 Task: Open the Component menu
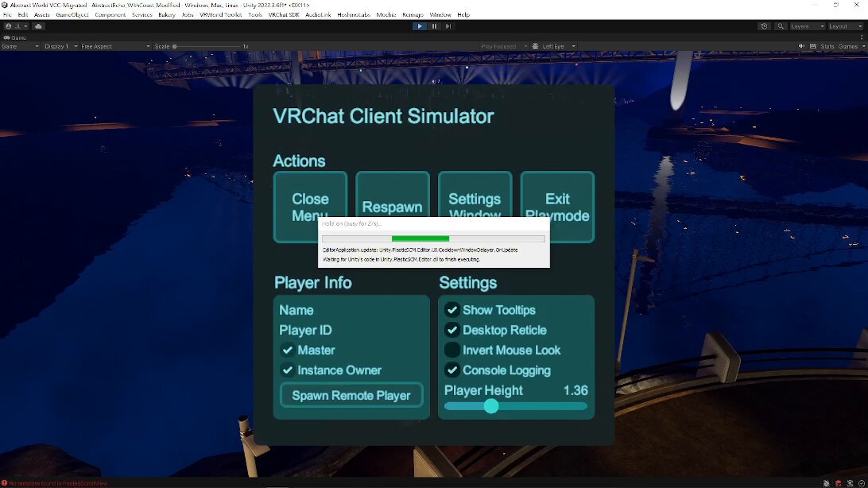point(110,15)
